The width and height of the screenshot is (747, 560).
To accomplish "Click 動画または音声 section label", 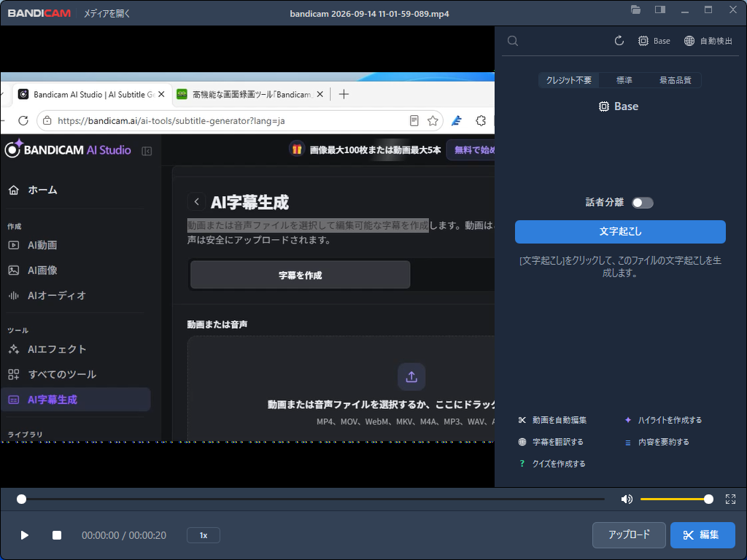I will (x=217, y=324).
